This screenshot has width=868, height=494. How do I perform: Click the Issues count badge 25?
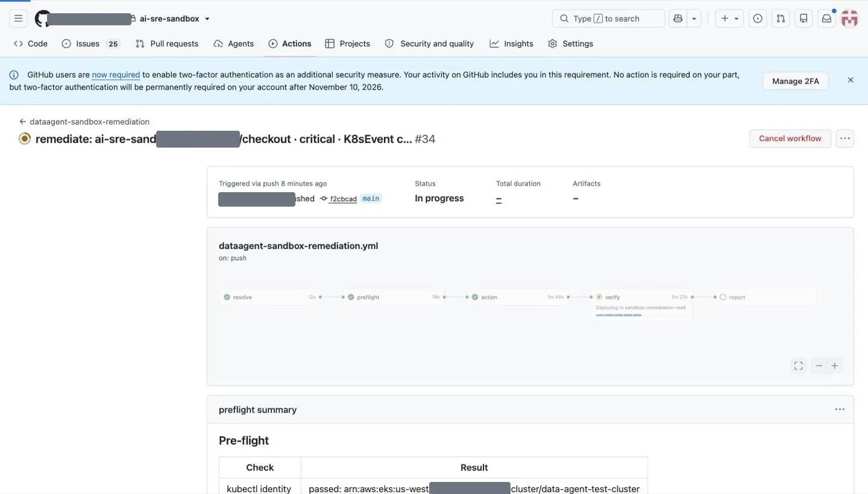click(113, 43)
